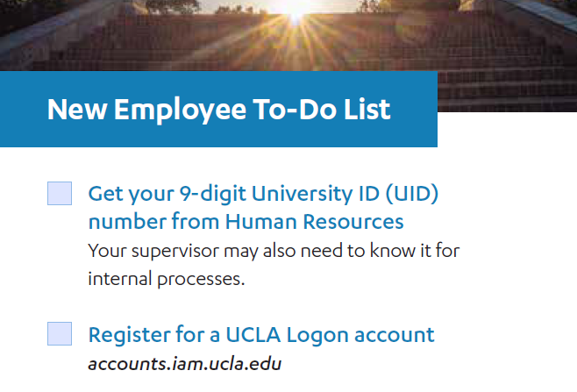
Task: Click the 'internal processes.' text line
Action: click(x=167, y=279)
